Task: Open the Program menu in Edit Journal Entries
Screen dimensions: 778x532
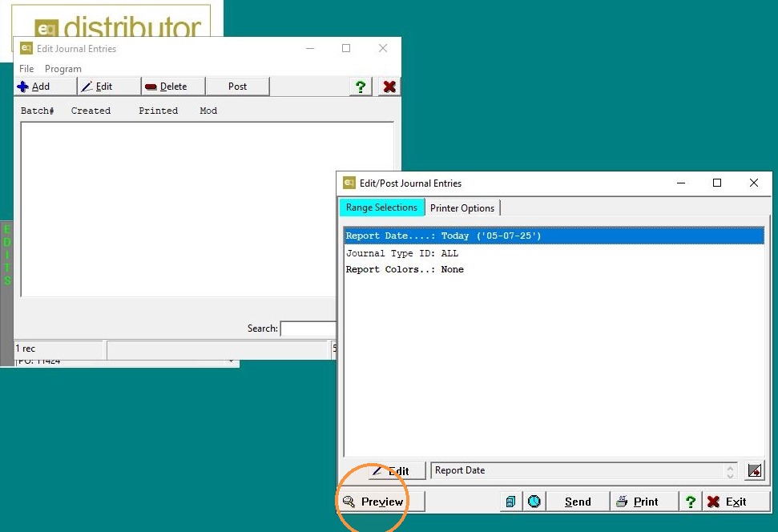Action: point(63,68)
